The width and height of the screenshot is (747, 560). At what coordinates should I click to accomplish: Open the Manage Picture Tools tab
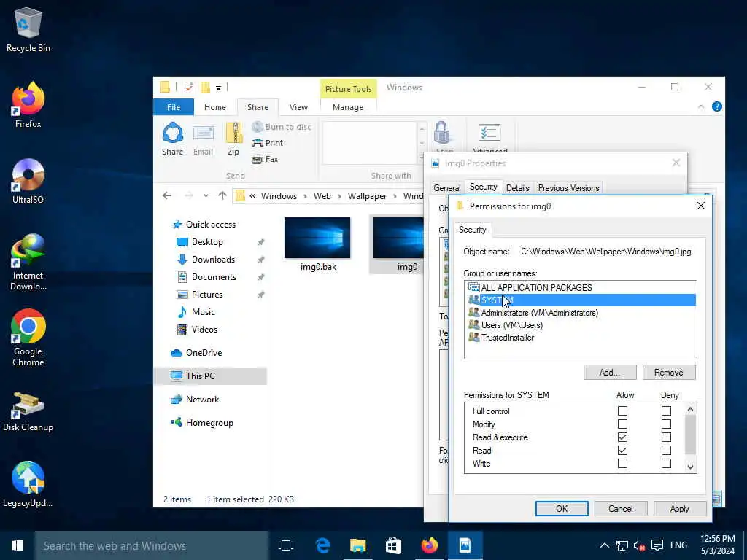point(348,107)
